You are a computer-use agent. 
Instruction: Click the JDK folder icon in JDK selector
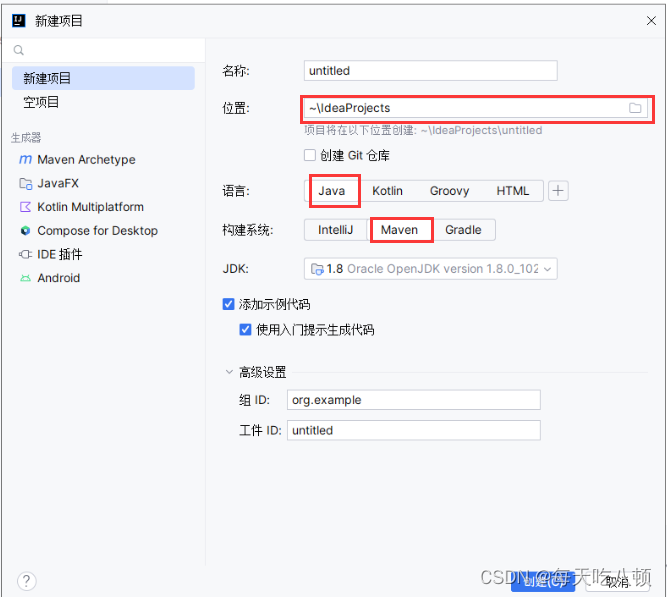click(x=317, y=269)
